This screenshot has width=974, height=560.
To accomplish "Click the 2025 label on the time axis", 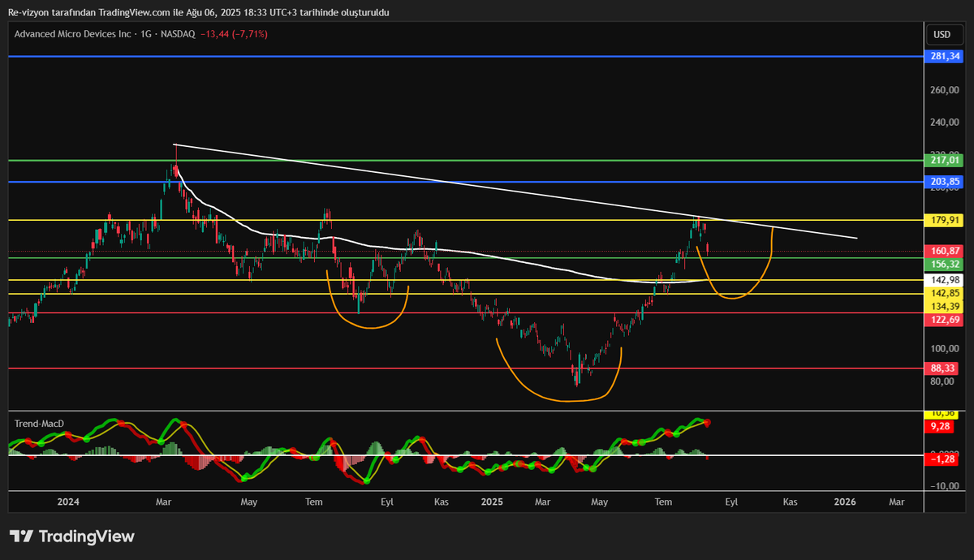I will point(491,502).
